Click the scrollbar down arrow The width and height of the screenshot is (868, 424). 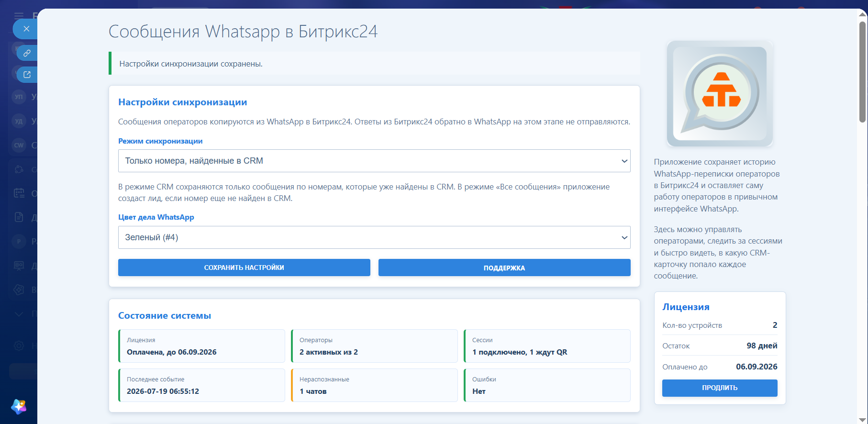[x=863, y=420]
